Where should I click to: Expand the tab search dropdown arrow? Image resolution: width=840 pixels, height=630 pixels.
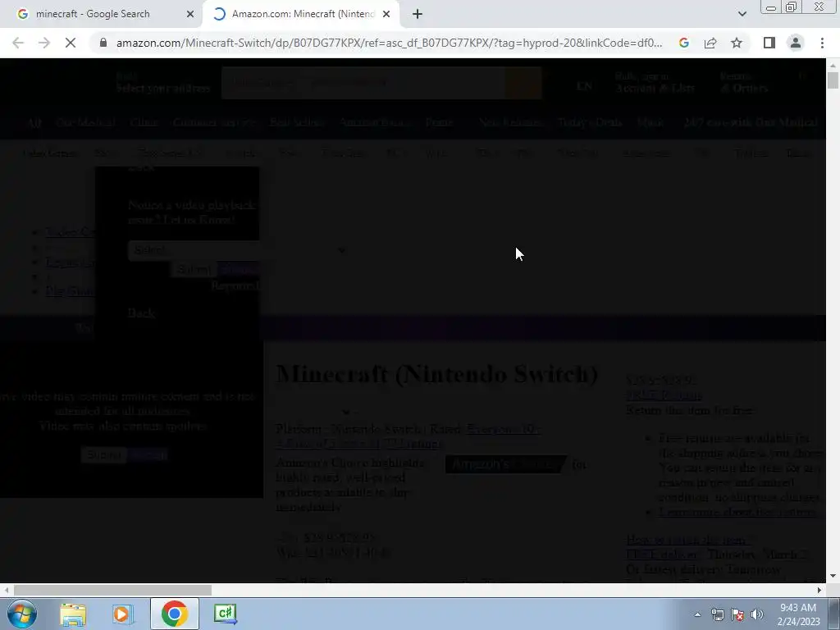742,14
